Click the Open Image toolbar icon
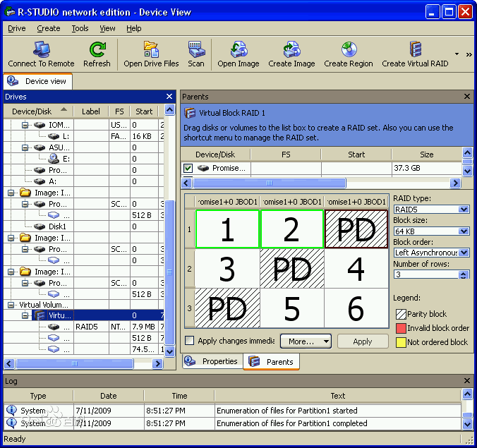The height and width of the screenshot is (448, 477). 238,50
